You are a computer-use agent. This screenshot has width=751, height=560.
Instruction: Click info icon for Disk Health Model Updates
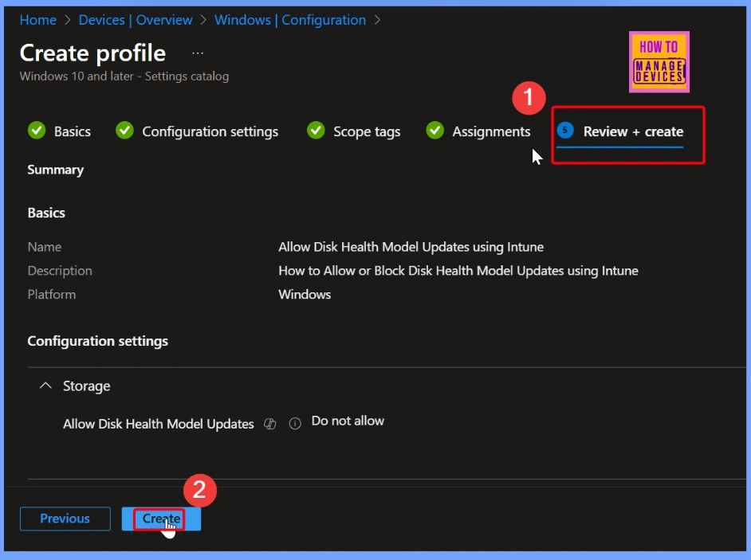(x=295, y=424)
